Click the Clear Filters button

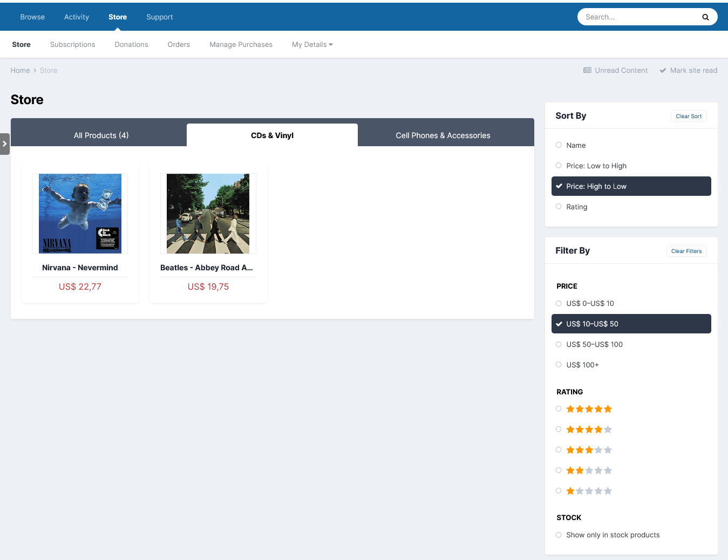pos(686,251)
